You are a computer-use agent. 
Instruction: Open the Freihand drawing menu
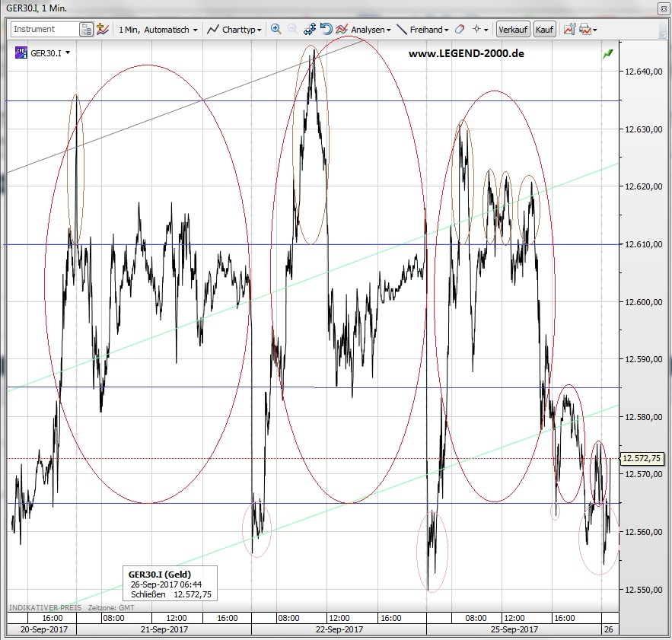[423, 30]
